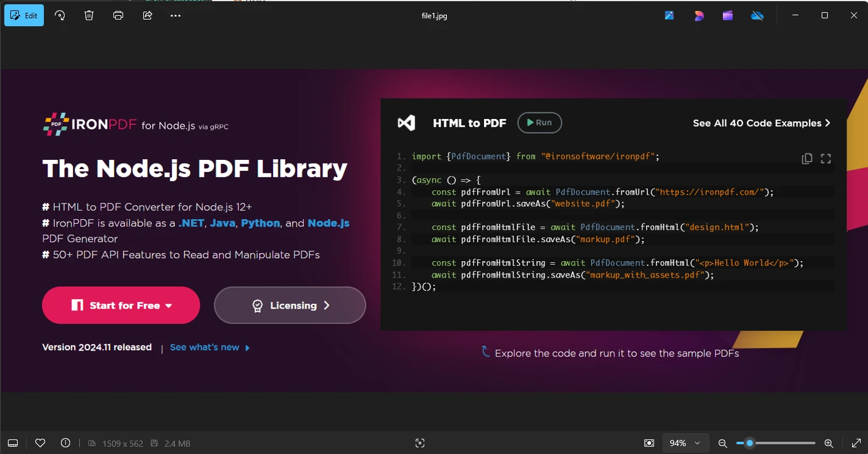Add to favorites with the heart icon

[40, 443]
